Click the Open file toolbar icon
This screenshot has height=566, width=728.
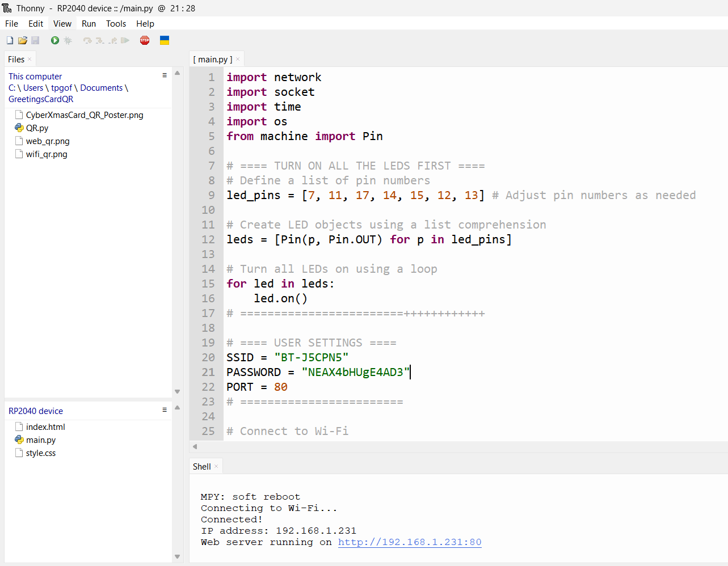coord(23,40)
